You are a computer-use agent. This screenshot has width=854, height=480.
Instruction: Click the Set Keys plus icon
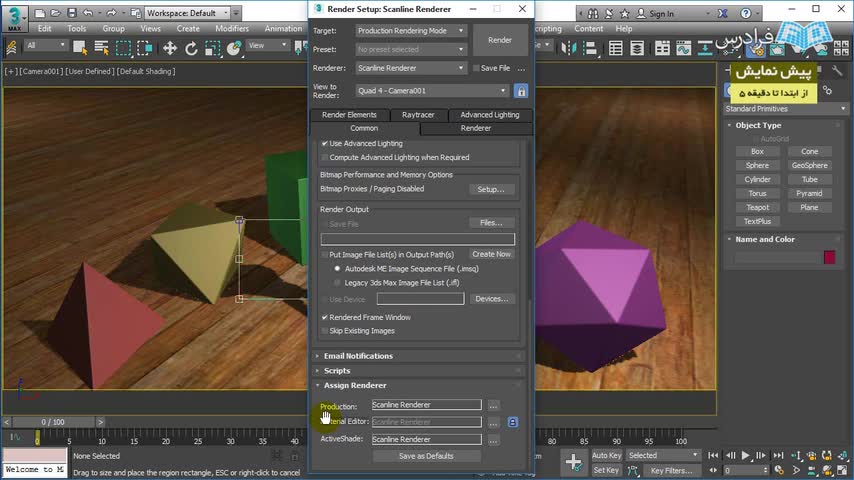pyautogui.click(x=573, y=463)
